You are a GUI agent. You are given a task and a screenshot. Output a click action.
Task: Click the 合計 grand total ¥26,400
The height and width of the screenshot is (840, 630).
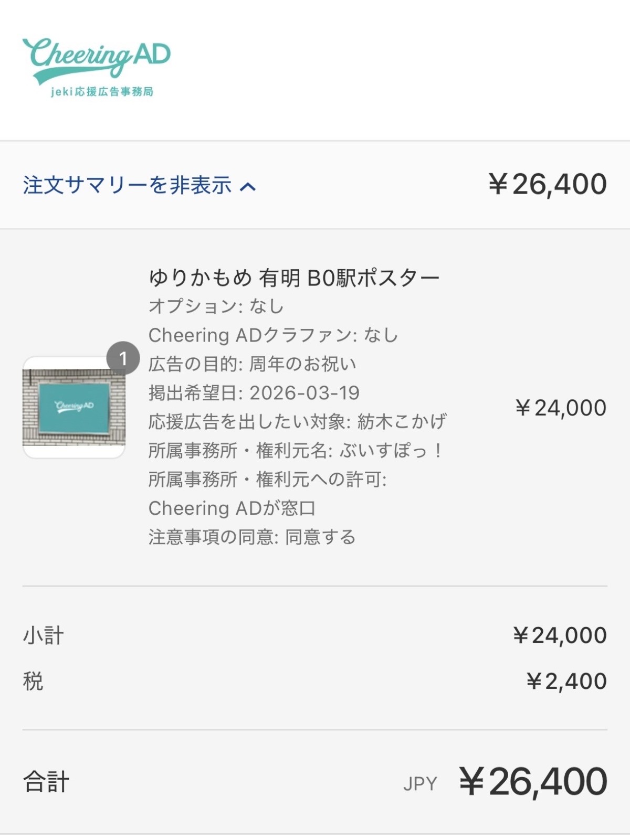533,782
